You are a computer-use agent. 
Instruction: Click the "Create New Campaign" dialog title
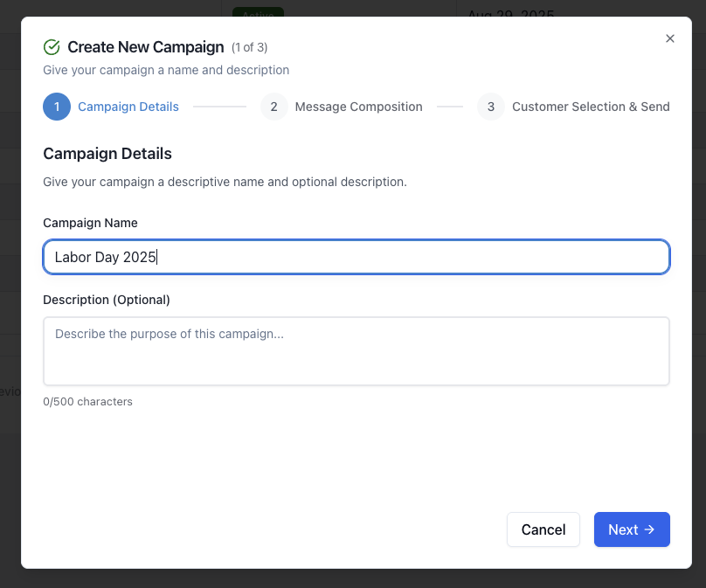[146, 47]
